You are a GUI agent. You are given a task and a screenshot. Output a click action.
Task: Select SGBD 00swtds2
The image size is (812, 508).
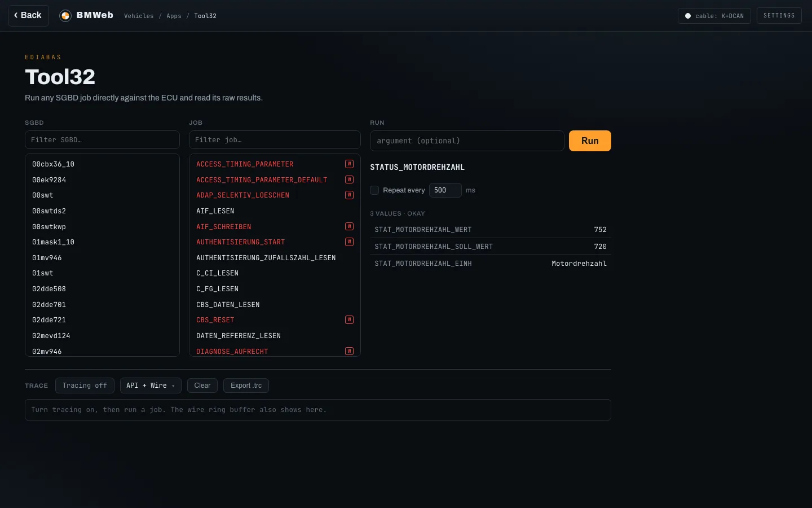tap(102, 211)
